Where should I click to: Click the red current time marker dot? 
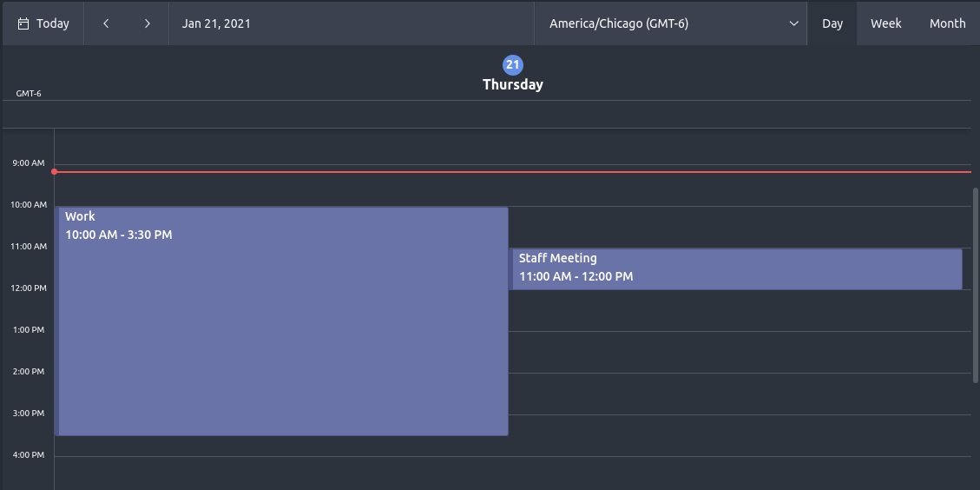(55, 172)
